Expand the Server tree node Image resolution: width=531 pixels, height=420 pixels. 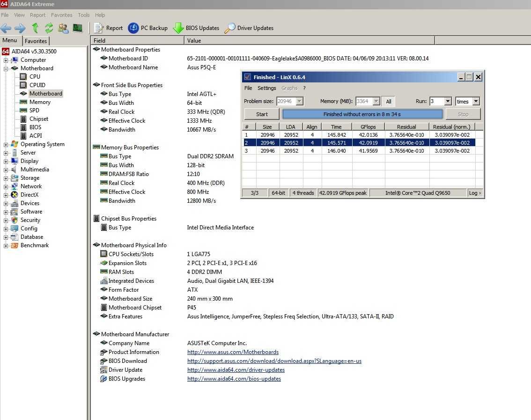[x=6, y=153]
